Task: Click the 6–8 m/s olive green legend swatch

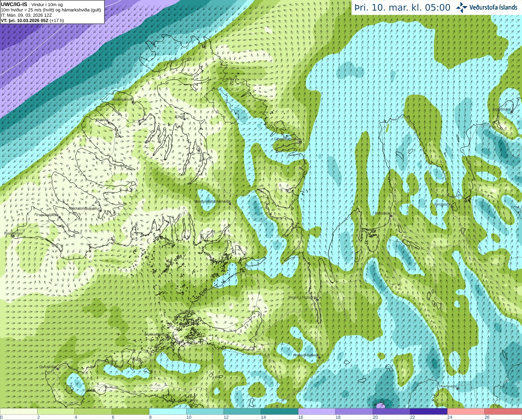Action: click(x=130, y=411)
